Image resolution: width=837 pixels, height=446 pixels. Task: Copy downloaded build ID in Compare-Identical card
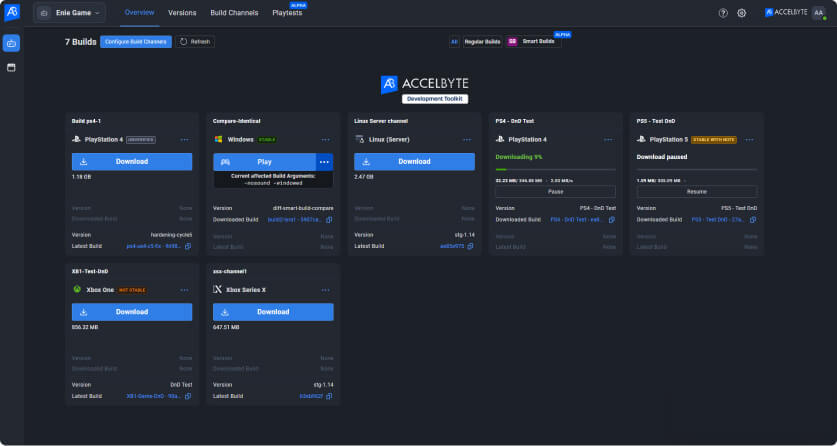coord(329,220)
